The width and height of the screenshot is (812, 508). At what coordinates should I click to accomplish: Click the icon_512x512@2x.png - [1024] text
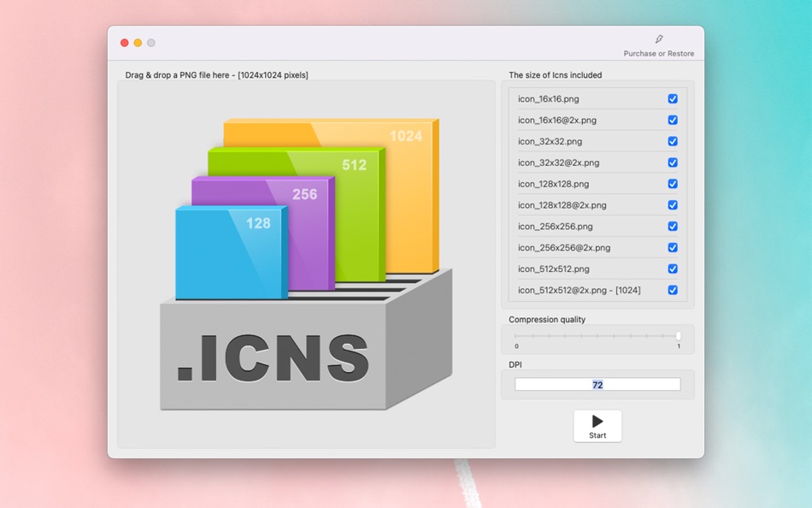pyautogui.click(x=579, y=290)
